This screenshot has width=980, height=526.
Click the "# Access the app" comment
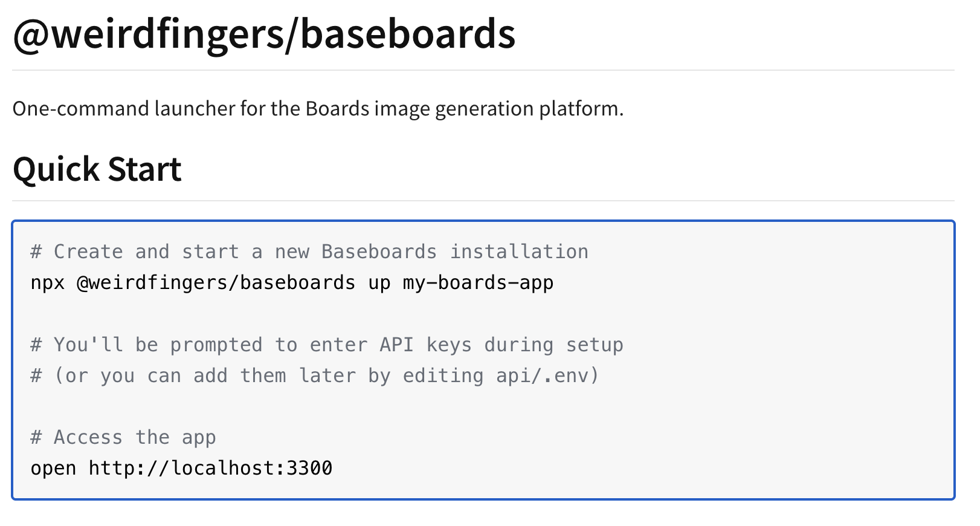(123, 437)
